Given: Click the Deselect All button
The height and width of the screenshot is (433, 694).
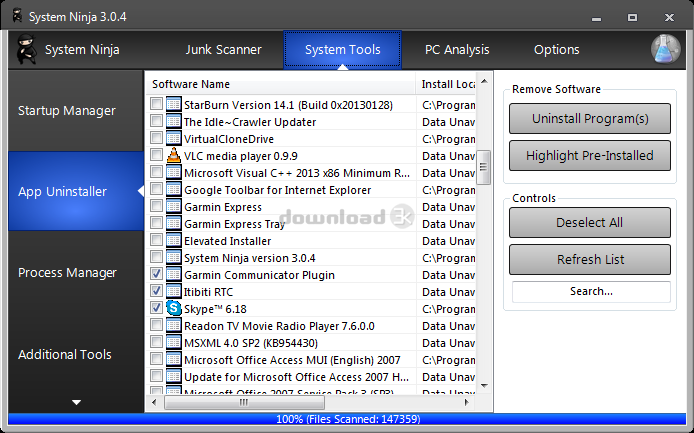Looking at the screenshot, I should point(590,223).
